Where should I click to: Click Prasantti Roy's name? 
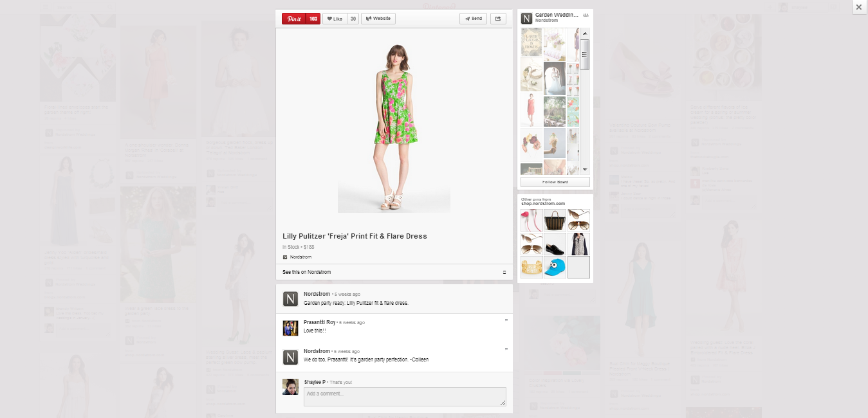(319, 322)
